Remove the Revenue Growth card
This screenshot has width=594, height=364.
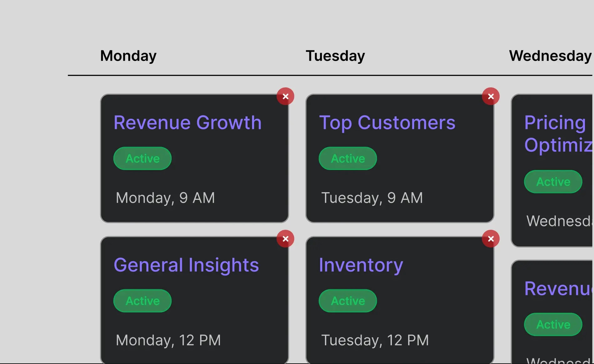(x=285, y=96)
